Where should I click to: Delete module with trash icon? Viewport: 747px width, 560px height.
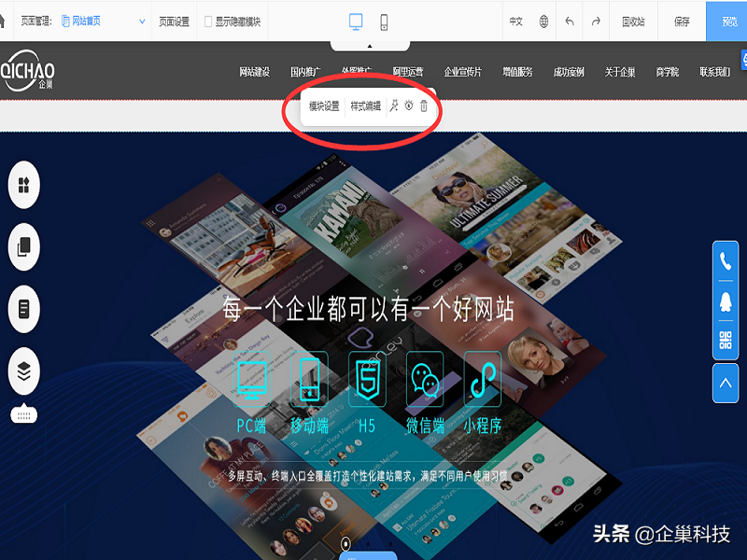point(424,105)
